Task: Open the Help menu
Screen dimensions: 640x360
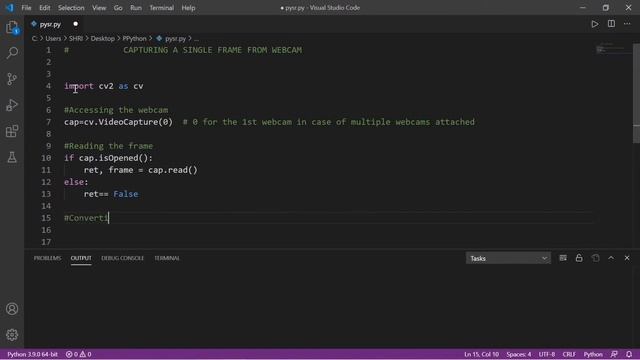Action: pyautogui.click(x=188, y=8)
